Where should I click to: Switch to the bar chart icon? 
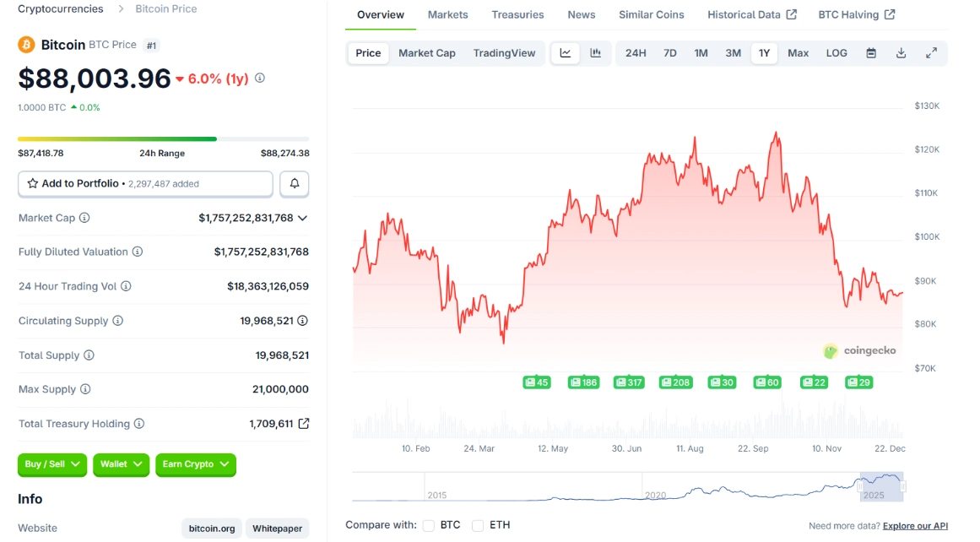point(595,52)
